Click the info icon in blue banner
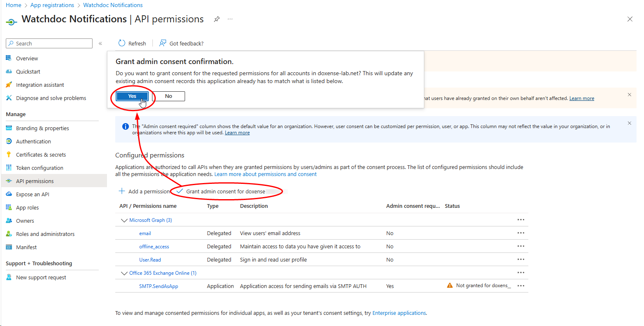The width and height of the screenshot is (644, 326). 126,126
